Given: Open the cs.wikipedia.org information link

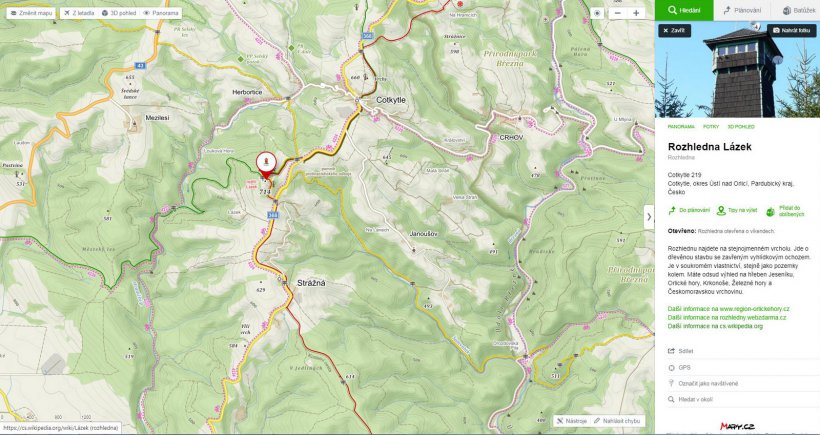Looking at the screenshot, I should coord(715,326).
